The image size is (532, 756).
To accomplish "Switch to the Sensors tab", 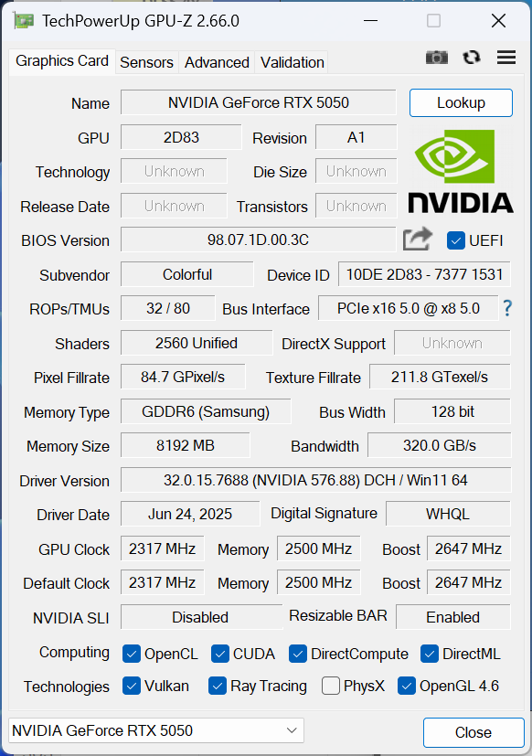I will point(146,62).
